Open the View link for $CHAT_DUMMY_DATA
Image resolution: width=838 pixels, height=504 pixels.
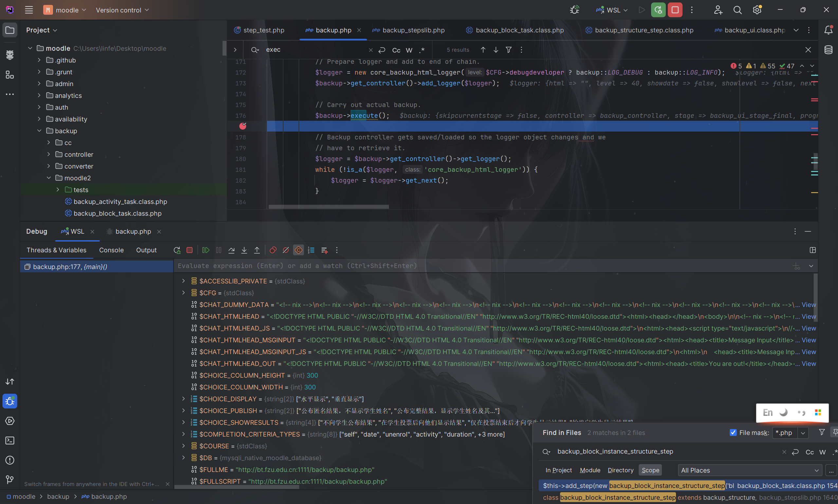click(x=809, y=305)
